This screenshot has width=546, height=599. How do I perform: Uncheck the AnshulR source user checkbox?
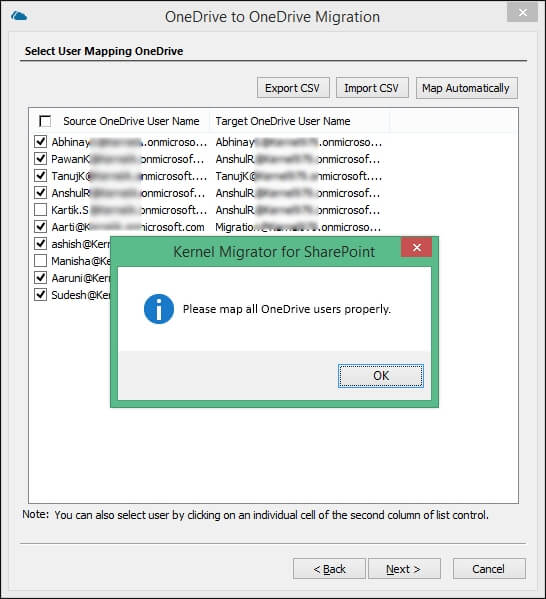(x=41, y=193)
